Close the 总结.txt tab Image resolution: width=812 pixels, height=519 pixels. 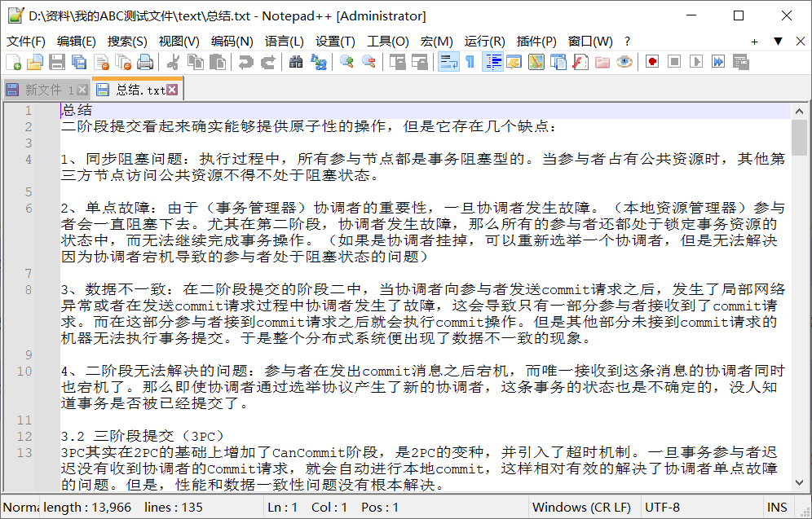click(172, 90)
